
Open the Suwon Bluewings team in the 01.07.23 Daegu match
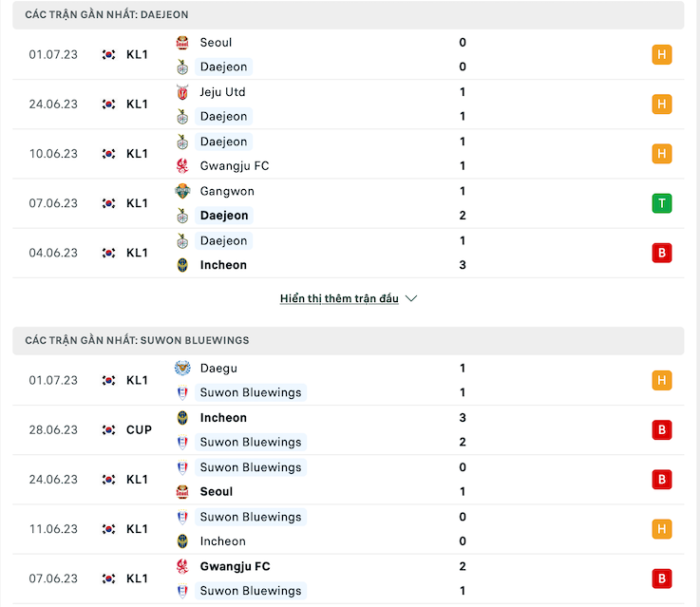pyautogui.click(x=251, y=392)
